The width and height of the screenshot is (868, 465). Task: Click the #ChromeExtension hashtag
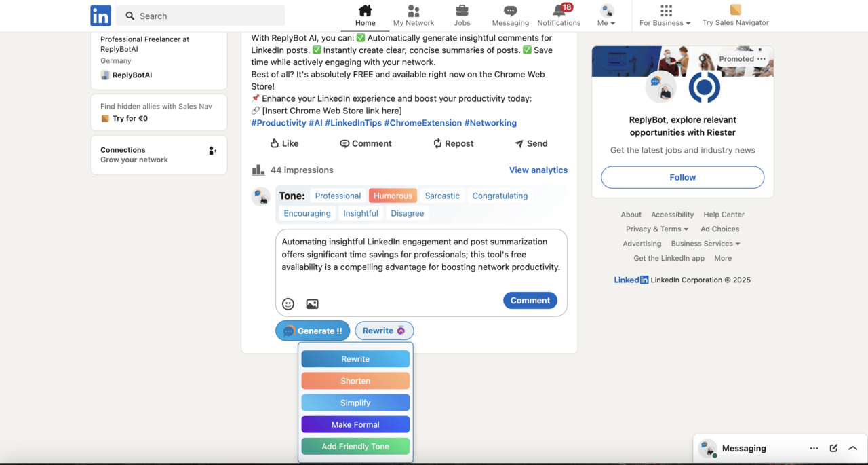click(422, 123)
